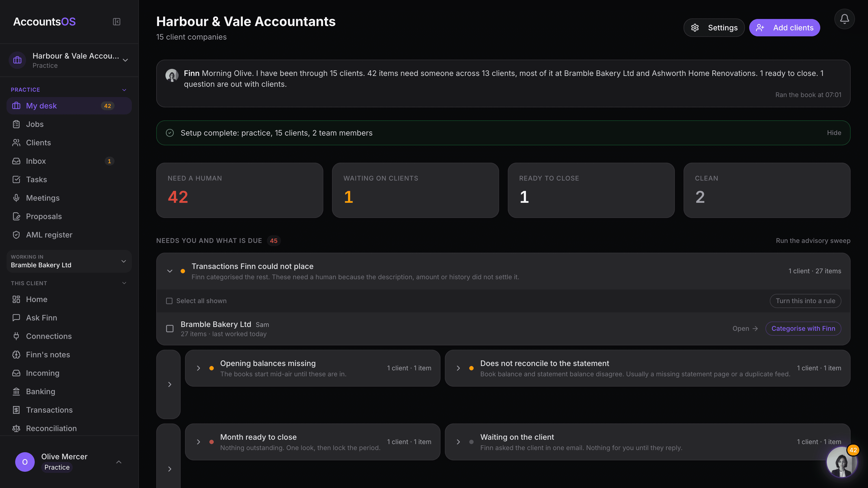This screenshot has height=488, width=868.
Task: Collapse the sidebar using the panel icon
Action: click(117, 22)
